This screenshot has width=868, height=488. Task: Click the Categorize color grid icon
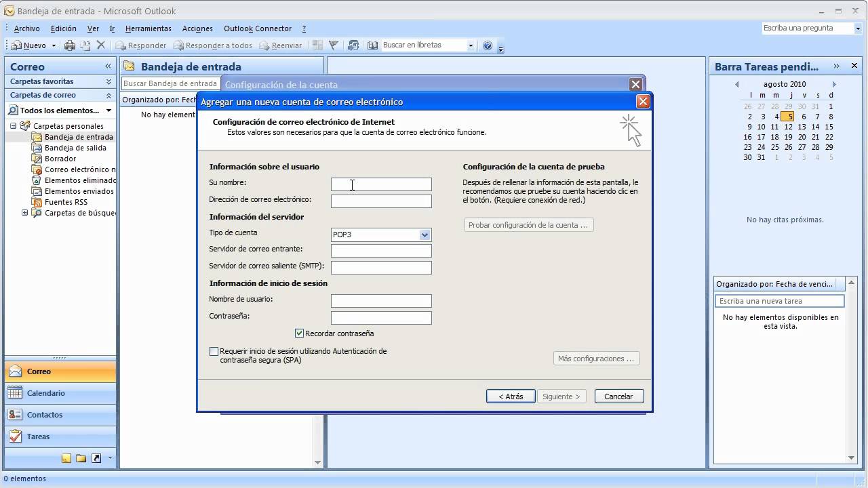pos(317,45)
